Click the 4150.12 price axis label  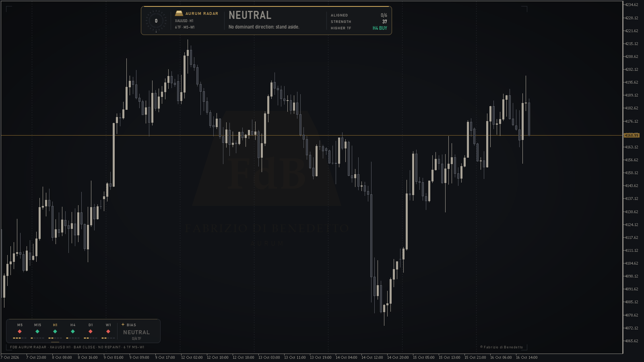[x=631, y=173]
